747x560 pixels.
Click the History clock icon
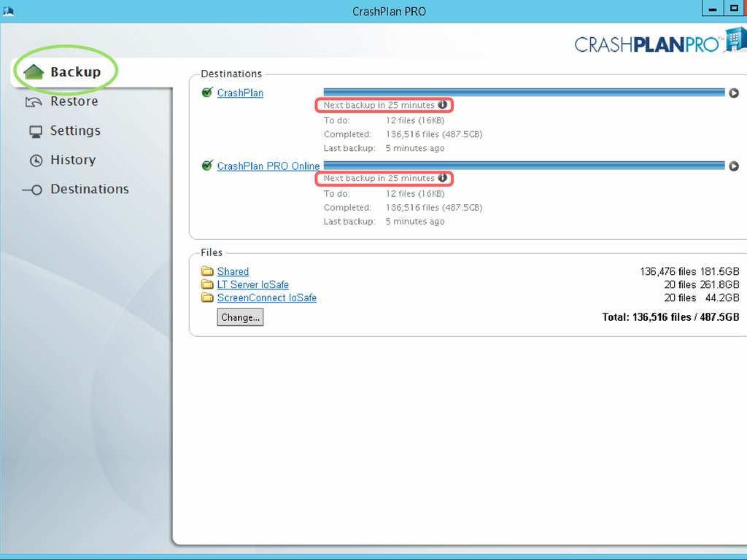pyautogui.click(x=36, y=160)
